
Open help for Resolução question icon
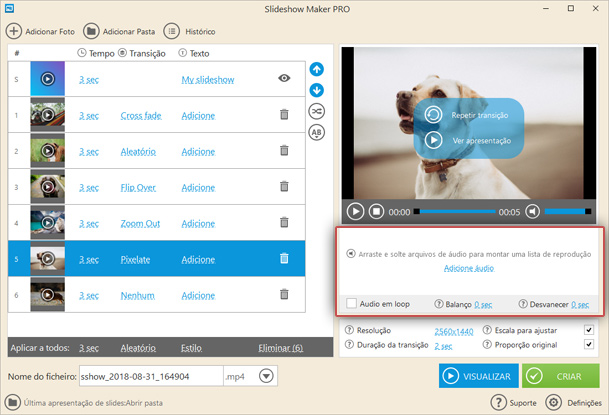[349, 330]
